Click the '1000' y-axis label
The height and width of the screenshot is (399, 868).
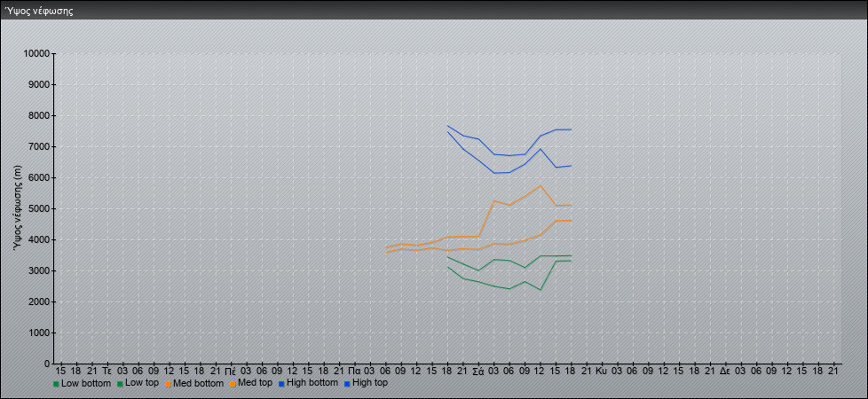click(39, 332)
